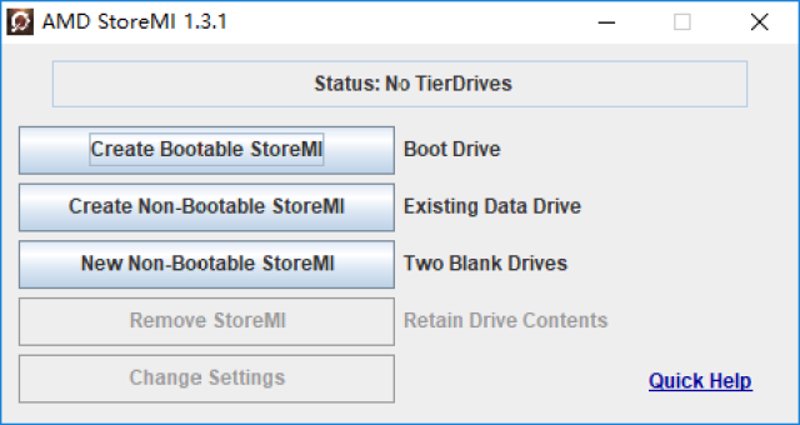Click the Boot Drive label
Viewport: 800px width, 425px height.
point(452,149)
